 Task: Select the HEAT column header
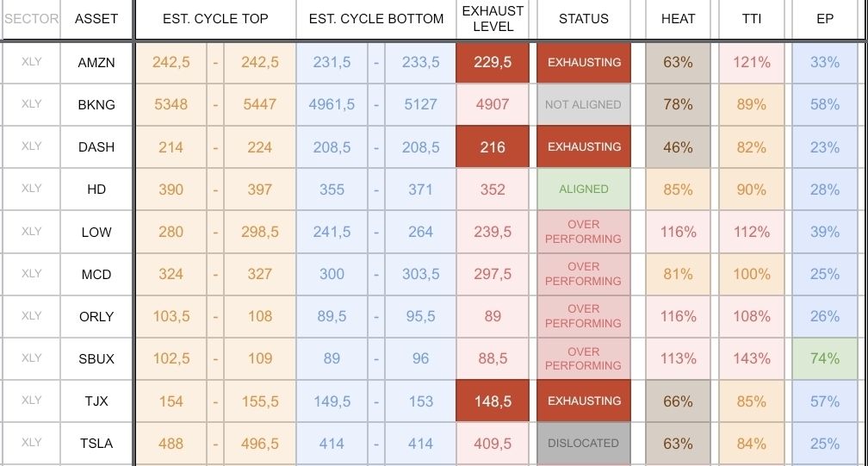(x=678, y=19)
